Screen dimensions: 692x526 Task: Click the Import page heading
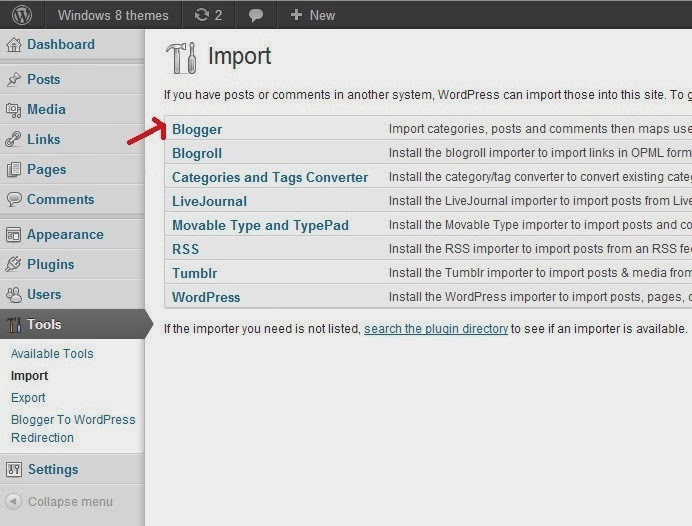pyautogui.click(x=240, y=56)
